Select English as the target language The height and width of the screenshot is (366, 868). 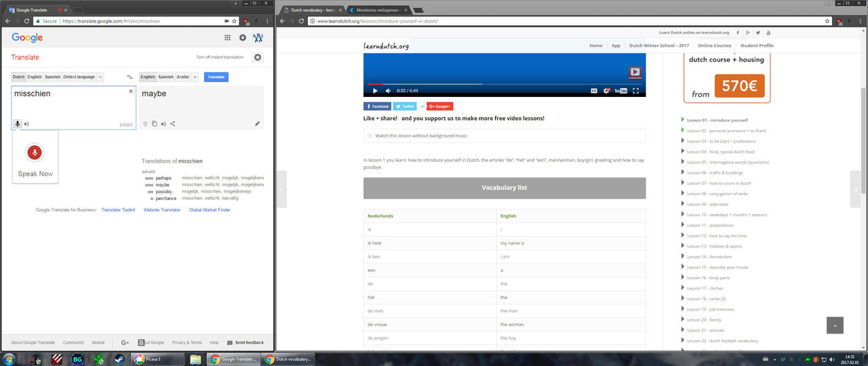[147, 77]
